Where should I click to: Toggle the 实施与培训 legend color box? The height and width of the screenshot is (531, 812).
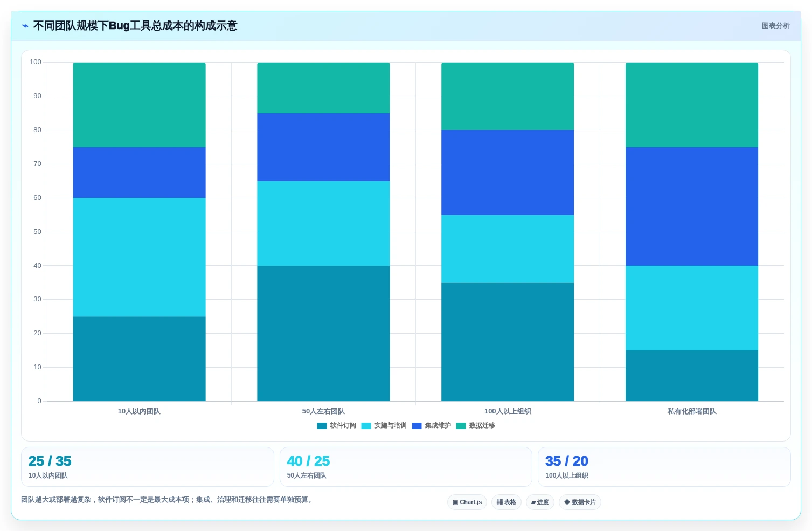point(366,426)
